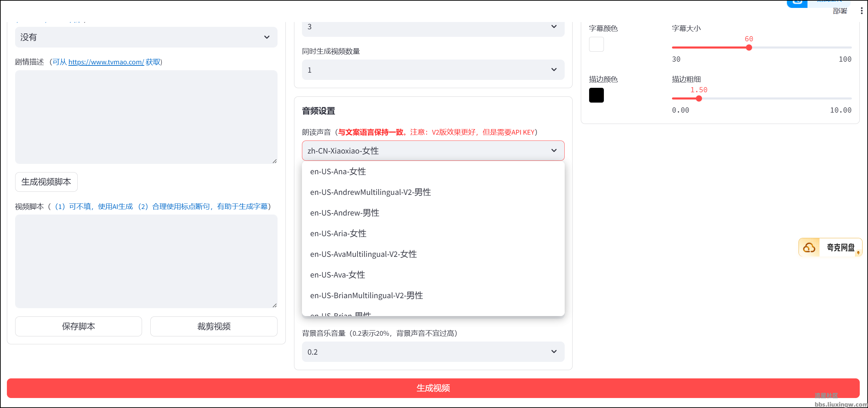Image resolution: width=868 pixels, height=408 pixels.
Task: Click the 部署 deploy button
Action: coord(840,11)
